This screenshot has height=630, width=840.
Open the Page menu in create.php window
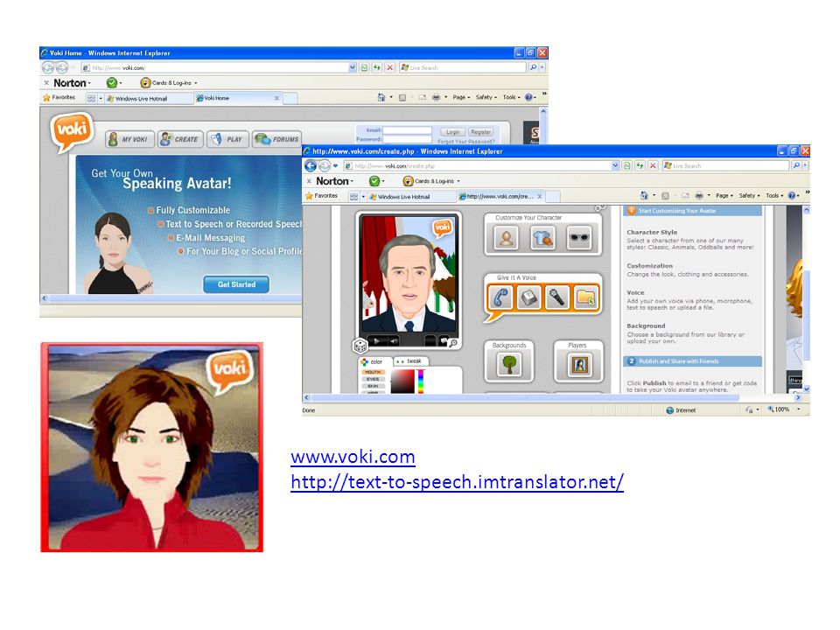tap(724, 195)
